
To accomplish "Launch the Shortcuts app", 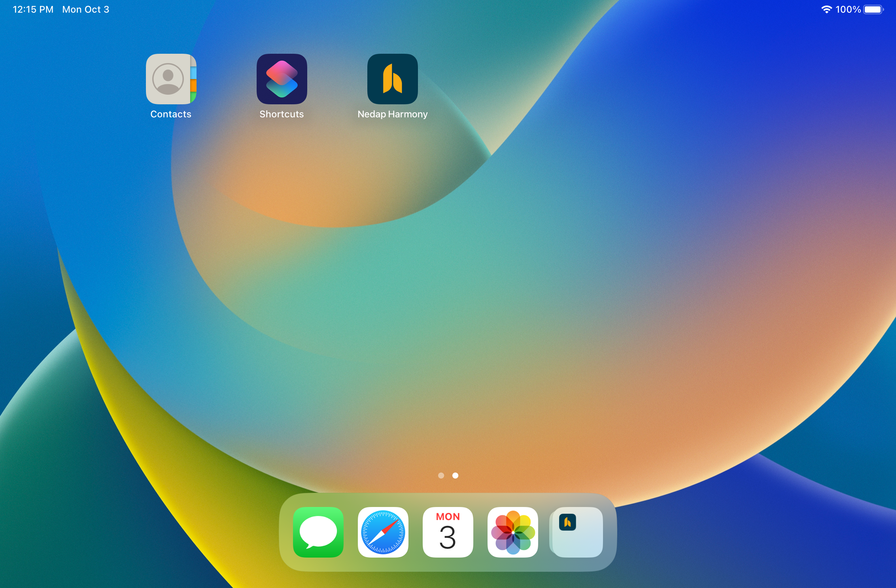I will [x=282, y=79].
